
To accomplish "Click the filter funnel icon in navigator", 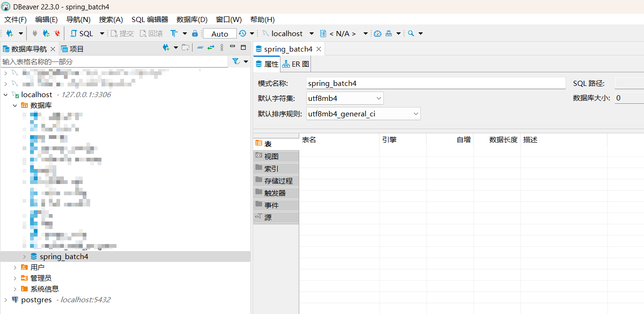I will (236, 61).
